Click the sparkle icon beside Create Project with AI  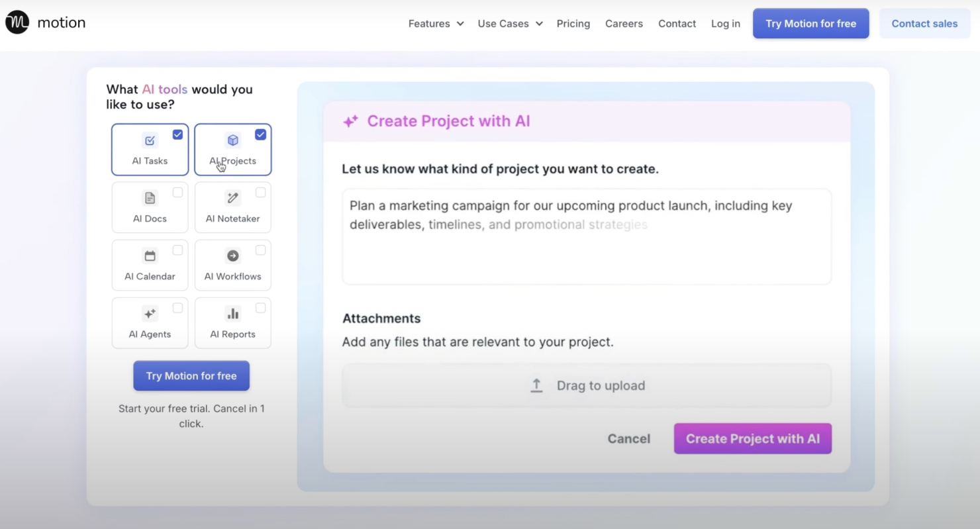click(350, 121)
